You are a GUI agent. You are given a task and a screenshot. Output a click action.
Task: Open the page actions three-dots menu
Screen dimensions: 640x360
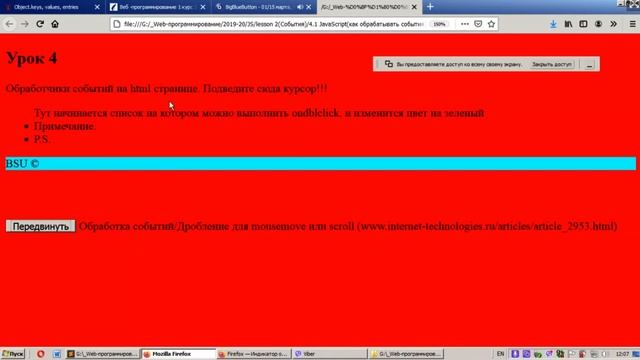pos(464,24)
